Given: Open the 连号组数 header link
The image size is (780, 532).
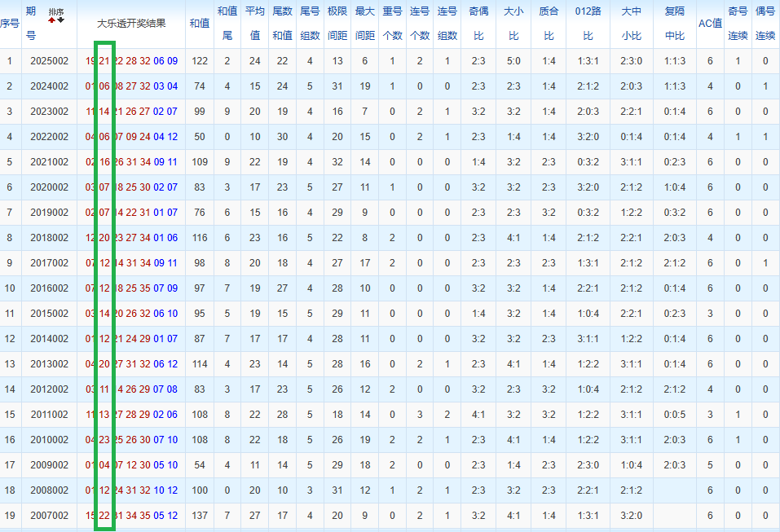Looking at the screenshot, I should [x=447, y=24].
